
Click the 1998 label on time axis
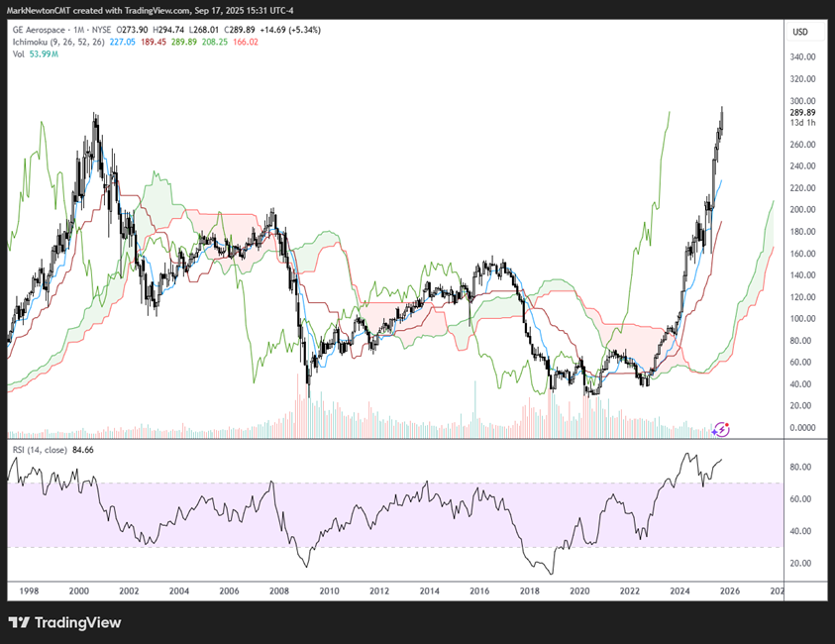pyautogui.click(x=29, y=591)
